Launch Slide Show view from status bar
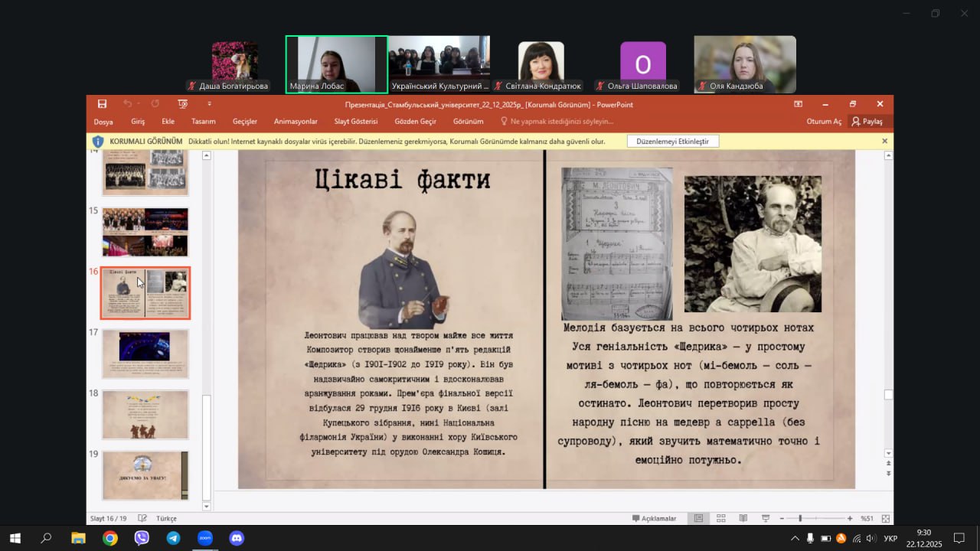This screenshot has width=980, height=551. click(765, 518)
